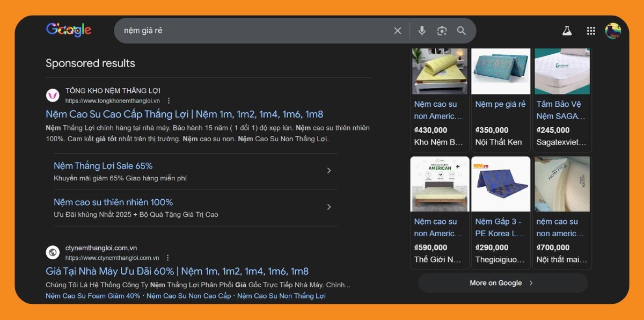644x320 pixels.
Task: Open Google Lens camera search
Action: click(442, 31)
